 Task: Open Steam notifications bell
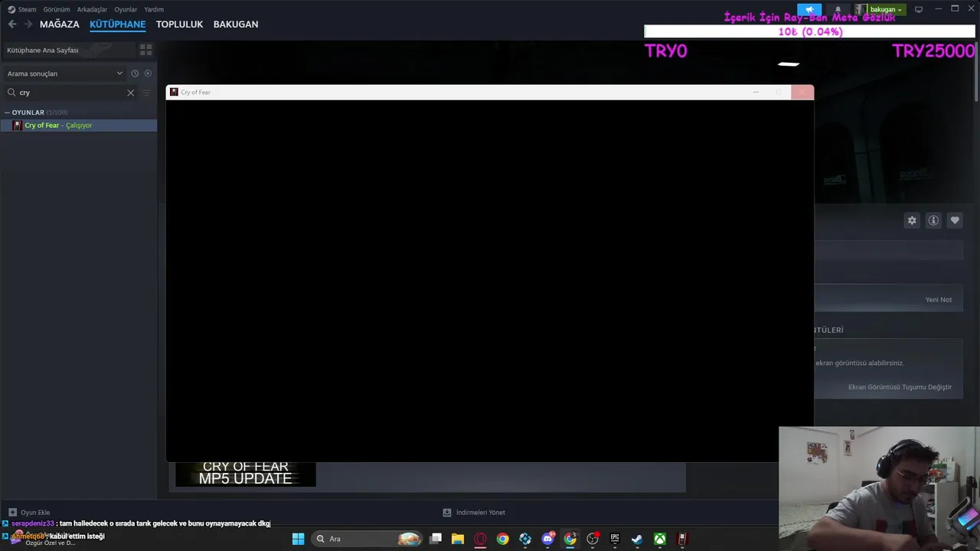(838, 9)
